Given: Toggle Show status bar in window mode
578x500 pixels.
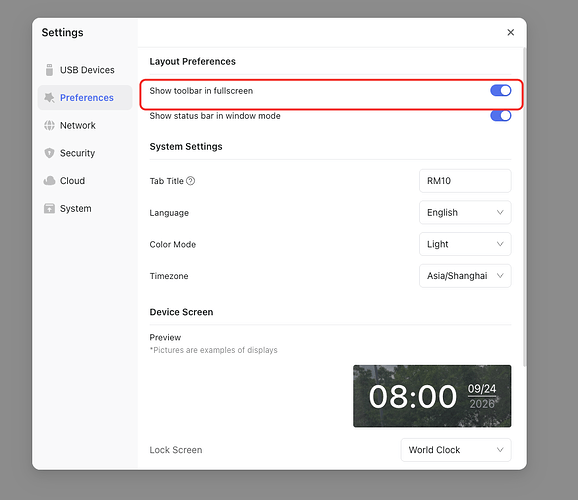Looking at the screenshot, I should [x=501, y=116].
